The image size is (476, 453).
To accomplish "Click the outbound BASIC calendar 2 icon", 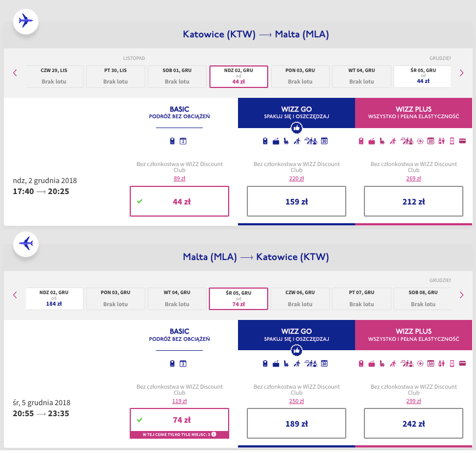I will (182, 141).
